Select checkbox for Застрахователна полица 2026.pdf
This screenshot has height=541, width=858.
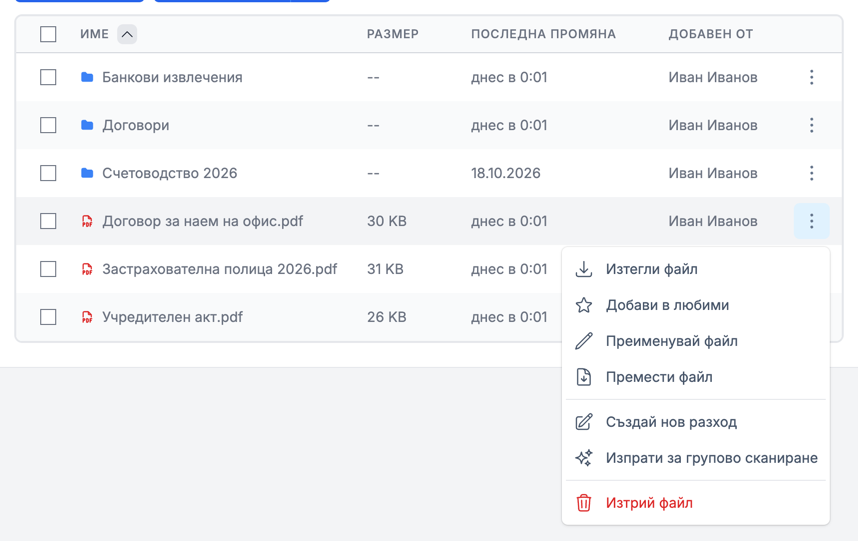click(x=48, y=269)
